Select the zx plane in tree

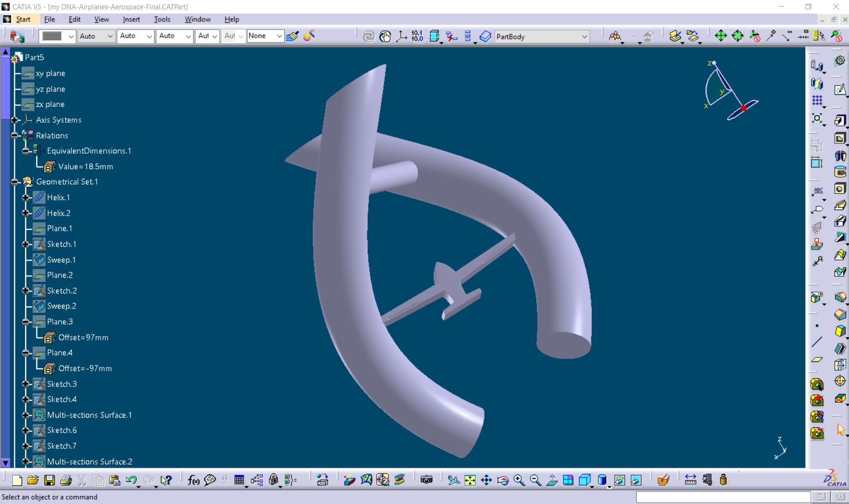(50, 104)
